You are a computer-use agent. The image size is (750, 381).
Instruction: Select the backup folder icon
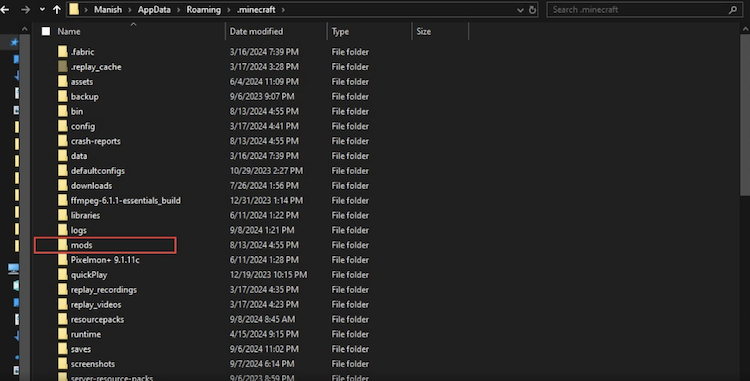(x=63, y=96)
